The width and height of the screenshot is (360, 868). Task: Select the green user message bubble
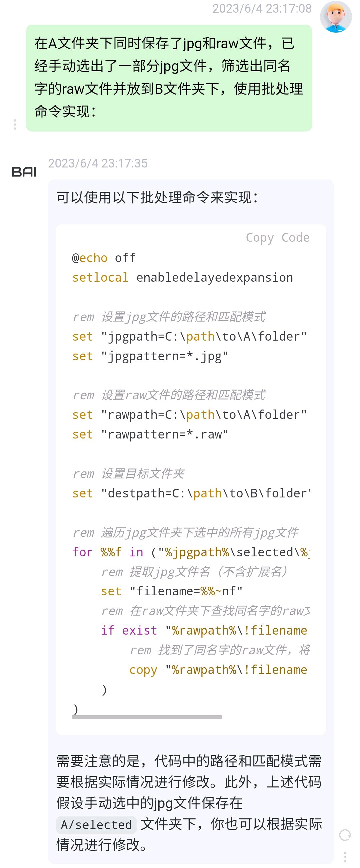coord(169,78)
